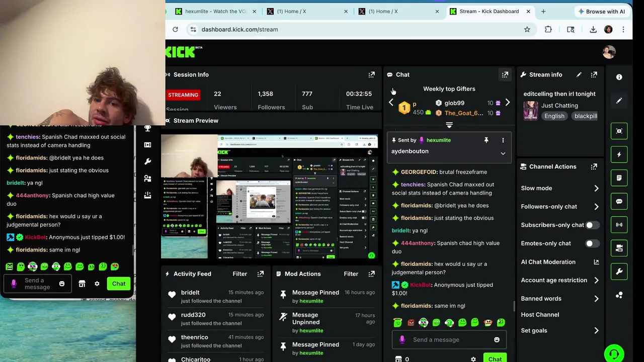Send message with dashboard Chat button
Image resolution: width=644 pixels, height=362 pixels.
(x=495, y=358)
